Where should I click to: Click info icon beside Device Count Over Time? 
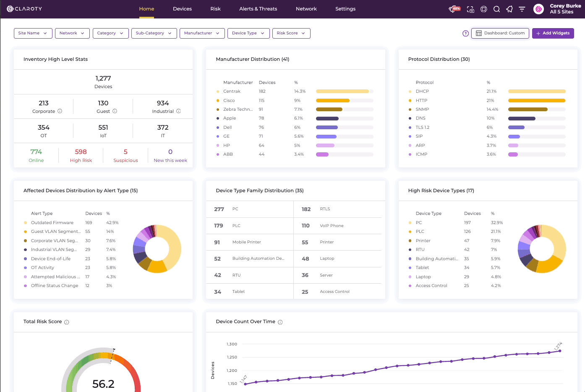pos(280,322)
